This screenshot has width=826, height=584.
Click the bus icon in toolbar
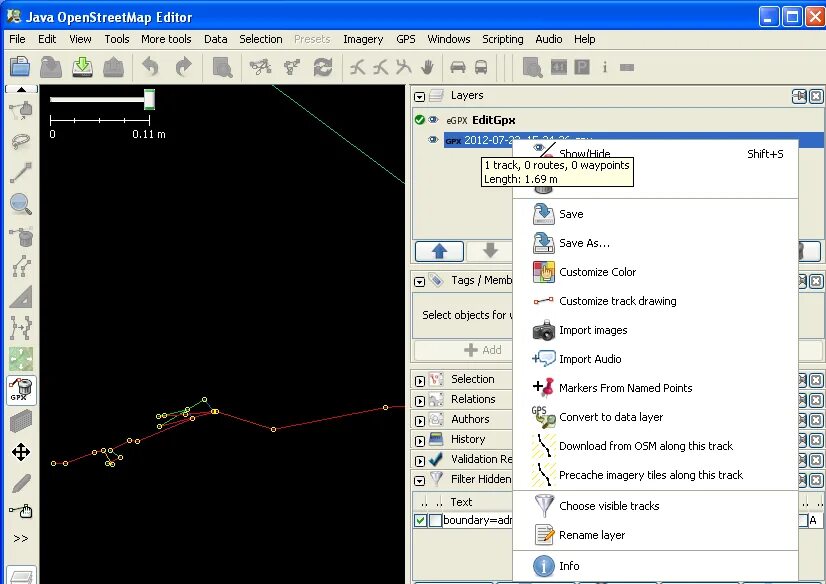point(481,67)
